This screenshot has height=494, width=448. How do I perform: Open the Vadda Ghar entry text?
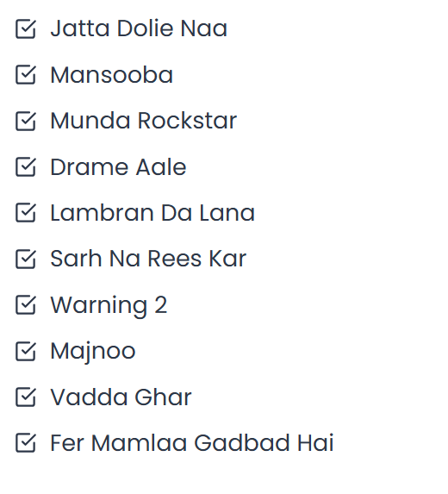(121, 397)
